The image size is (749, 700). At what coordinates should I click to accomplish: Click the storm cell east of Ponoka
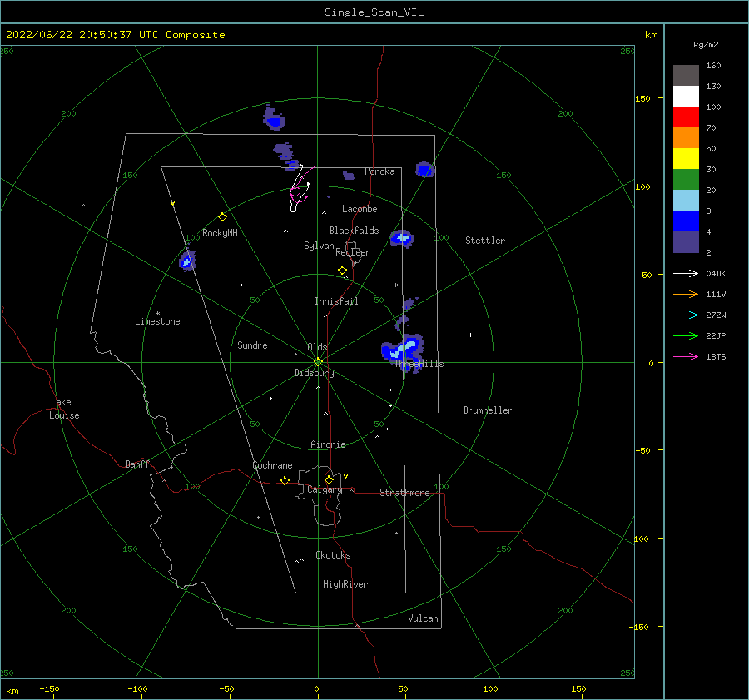pos(424,170)
